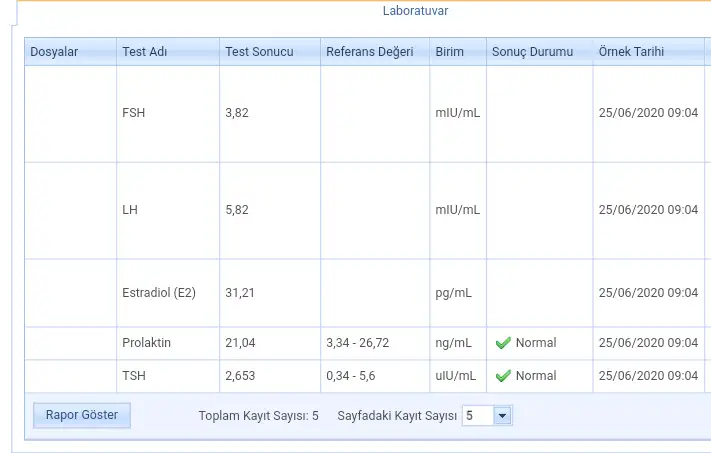711x453 pixels.
Task: Click the green checkmark in TSH row
Action: click(x=503, y=376)
